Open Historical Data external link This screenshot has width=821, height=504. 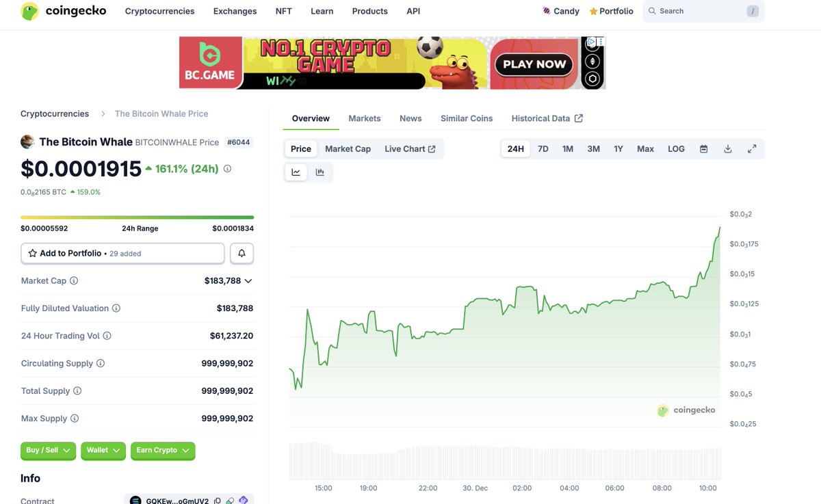547,118
